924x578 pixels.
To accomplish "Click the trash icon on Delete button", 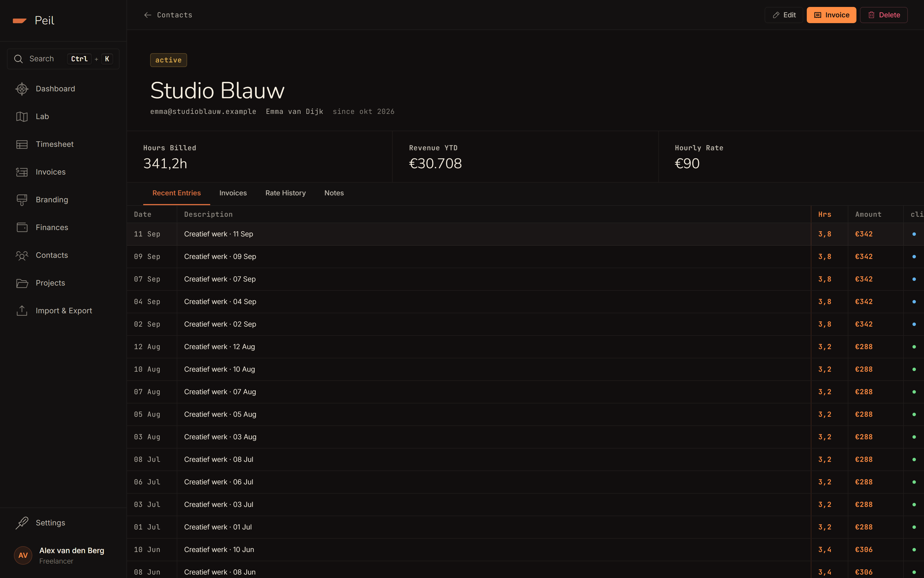I will 871,15.
